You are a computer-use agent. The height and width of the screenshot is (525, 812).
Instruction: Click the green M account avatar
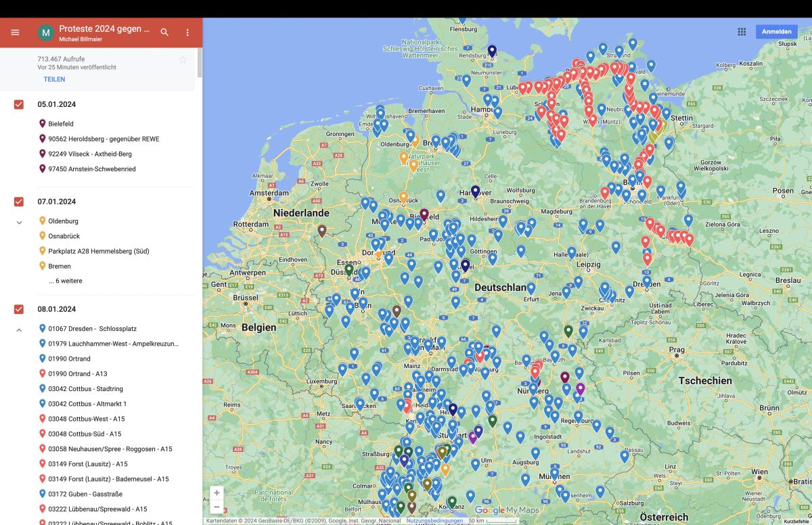pos(46,32)
